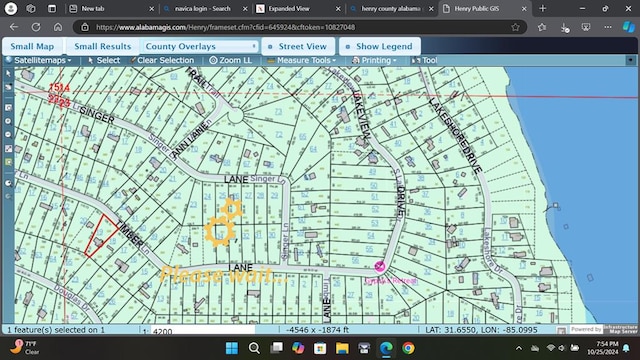Switch to the henry county alabama tab
This screenshot has height=360, width=640.
click(391, 9)
